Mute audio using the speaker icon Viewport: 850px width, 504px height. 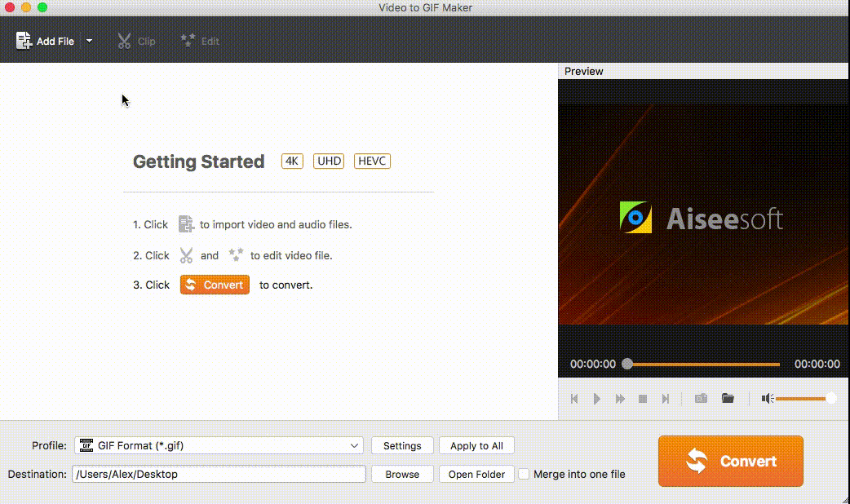pyautogui.click(x=767, y=399)
